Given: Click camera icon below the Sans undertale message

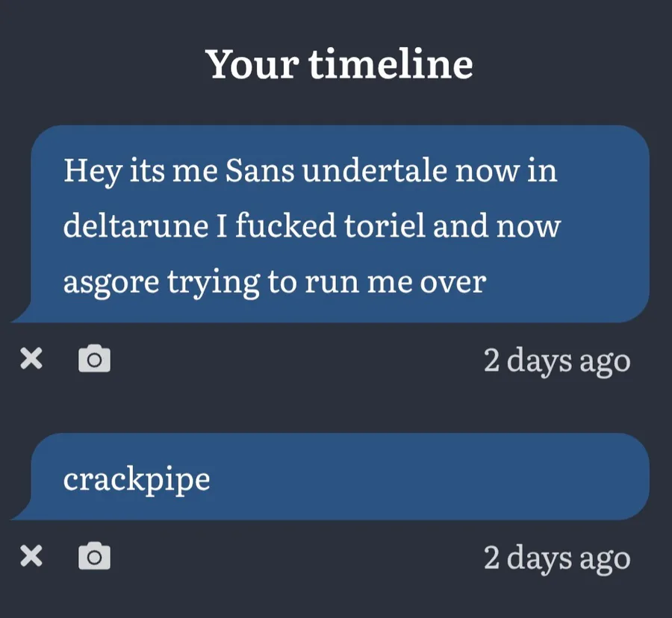Looking at the screenshot, I should tap(95, 359).
